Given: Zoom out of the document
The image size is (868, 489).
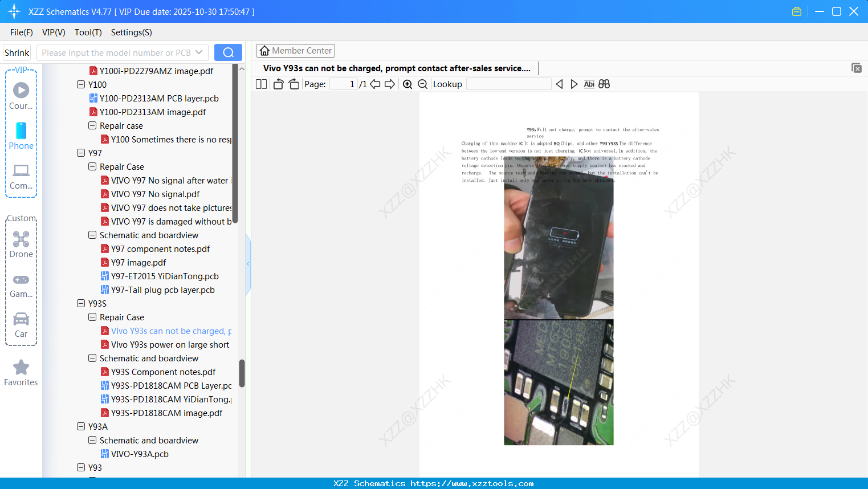Looking at the screenshot, I should point(422,84).
